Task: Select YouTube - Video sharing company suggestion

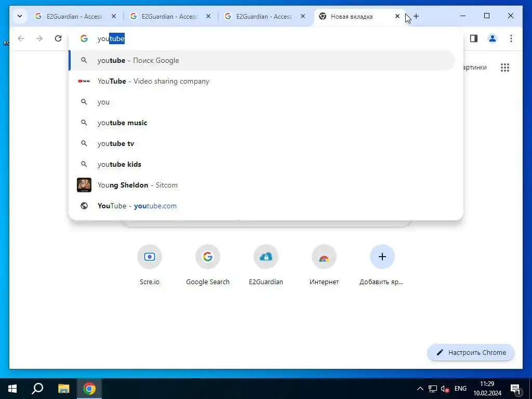Action: point(262,81)
